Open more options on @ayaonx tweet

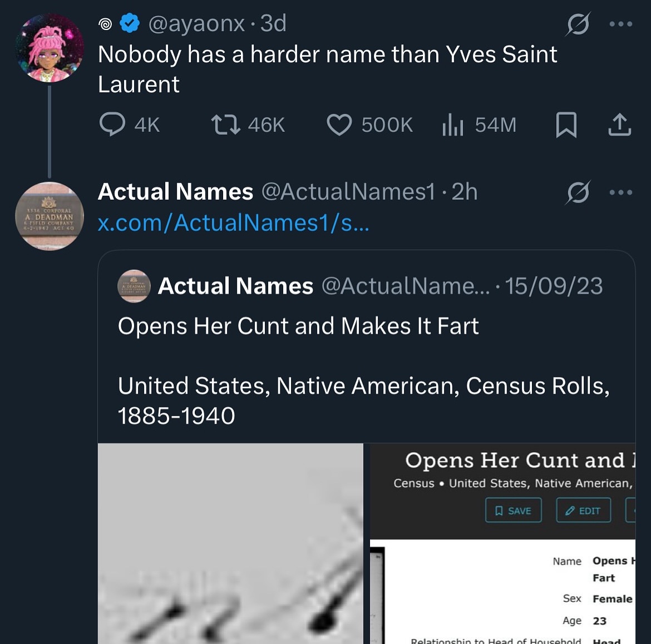[x=620, y=24]
